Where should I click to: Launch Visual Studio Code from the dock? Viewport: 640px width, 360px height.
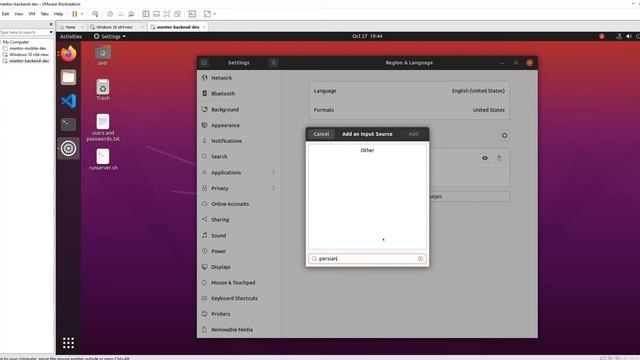coord(68,101)
